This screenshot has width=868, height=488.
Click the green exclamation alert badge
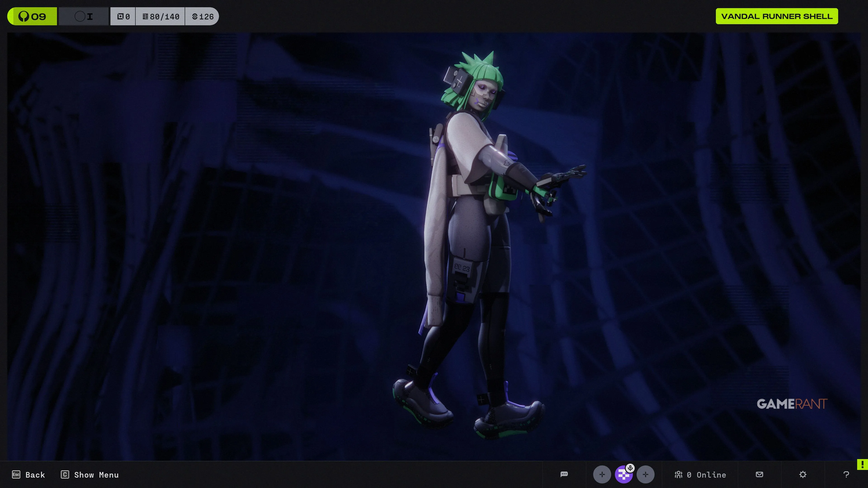click(862, 465)
